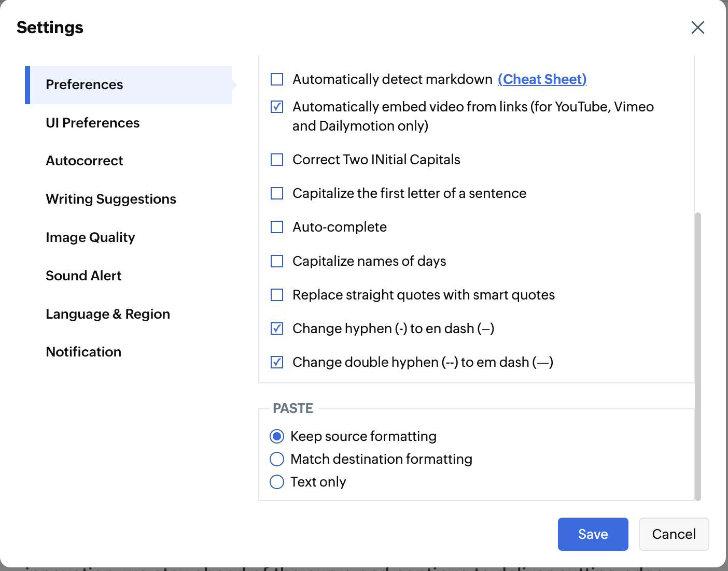The width and height of the screenshot is (728, 571).
Task: Open the UI Preferences section
Action: [93, 123]
